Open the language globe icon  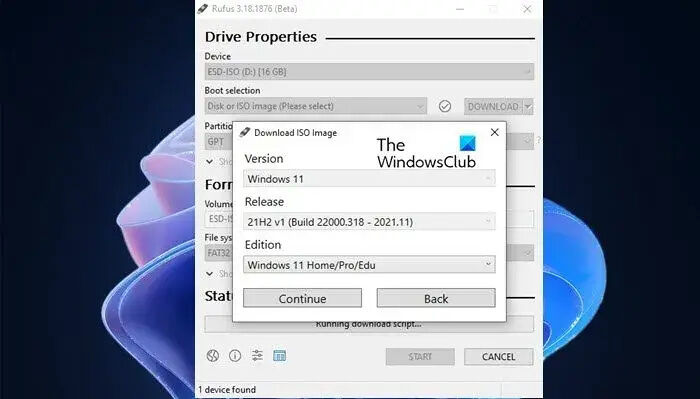tap(213, 356)
